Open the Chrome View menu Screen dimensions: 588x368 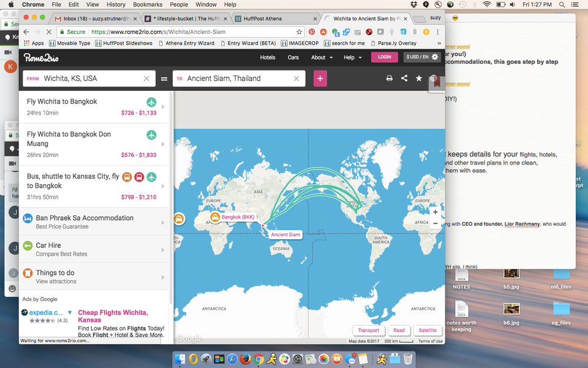tap(92, 4)
